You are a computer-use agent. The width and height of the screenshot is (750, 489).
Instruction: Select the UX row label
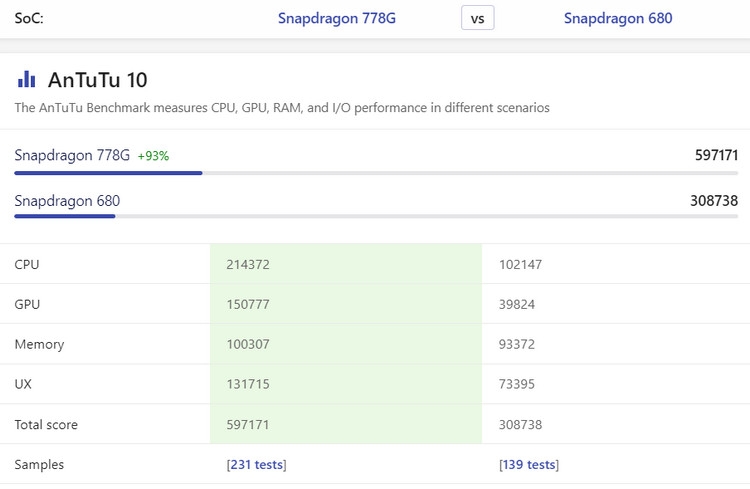click(x=23, y=384)
